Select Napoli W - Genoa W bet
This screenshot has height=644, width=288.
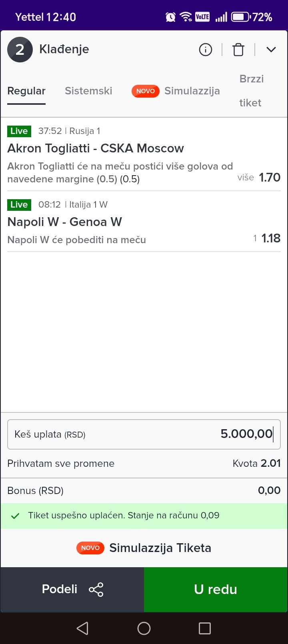pos(65,222)
